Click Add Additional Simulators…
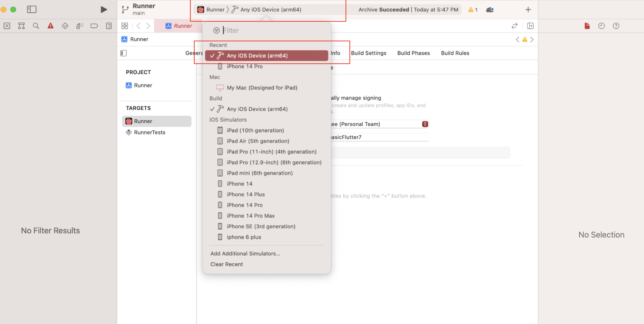This screenshot has height=324, width=644. (x=245, y=253)
